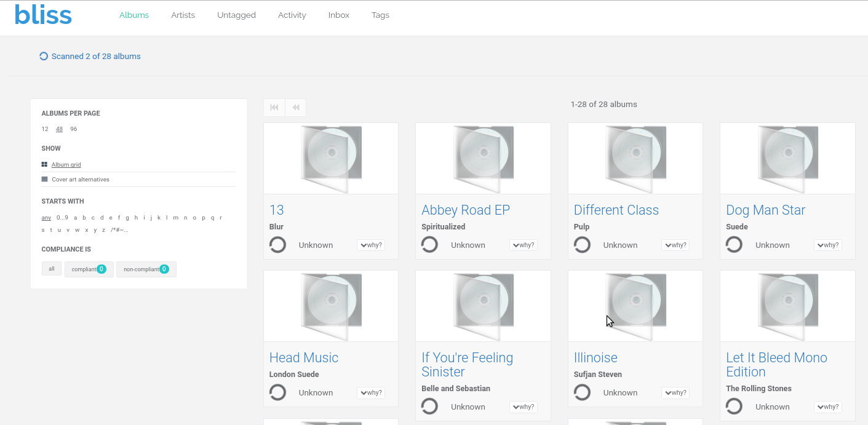Screen dimensions: 868x425
Task: Click cover art thumbnail of Abbey Road EP
Action: pos(483,159)
